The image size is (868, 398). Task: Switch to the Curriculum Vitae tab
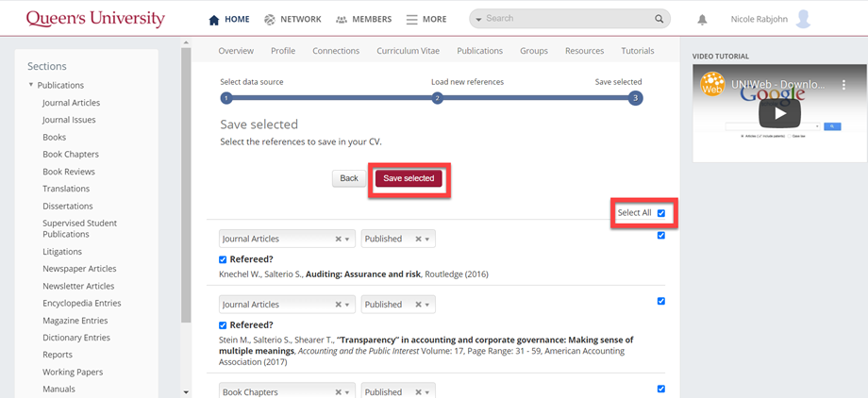[x=408, y=51]
